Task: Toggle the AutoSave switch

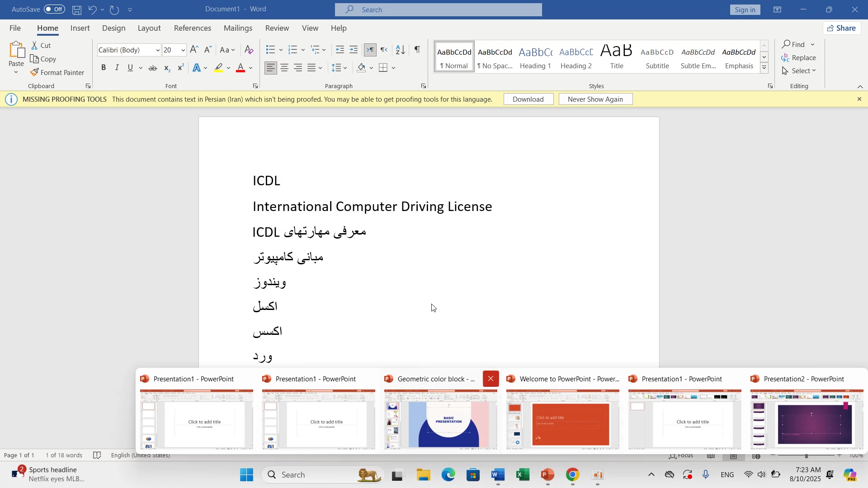Action: (54, 9)
